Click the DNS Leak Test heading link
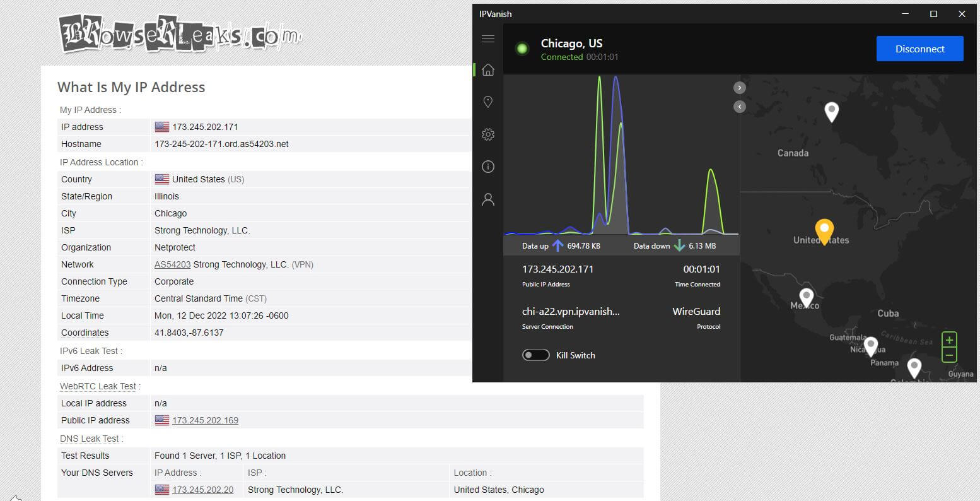The width and height of the screenshot is (980, 501). [x=89, y=439]
